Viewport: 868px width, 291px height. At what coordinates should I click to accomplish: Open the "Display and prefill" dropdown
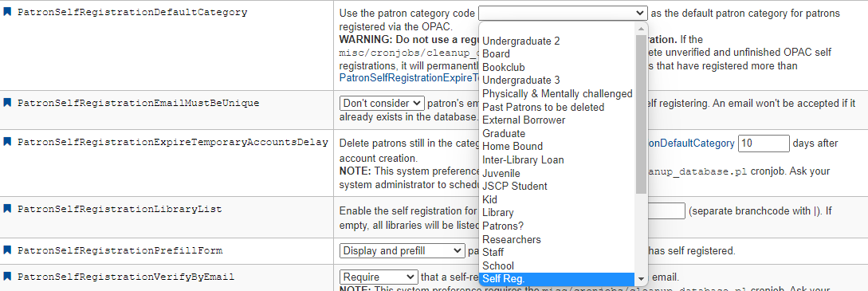[402, 250]
